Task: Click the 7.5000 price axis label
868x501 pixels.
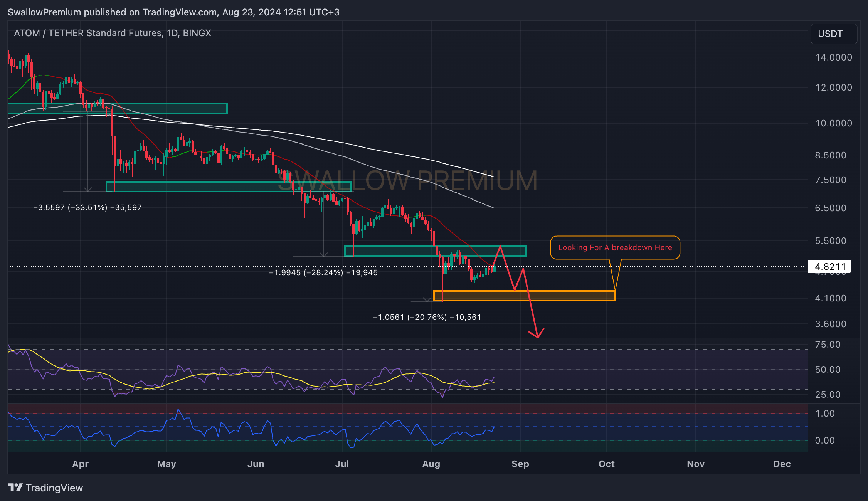Action: [x=831, y=180]
